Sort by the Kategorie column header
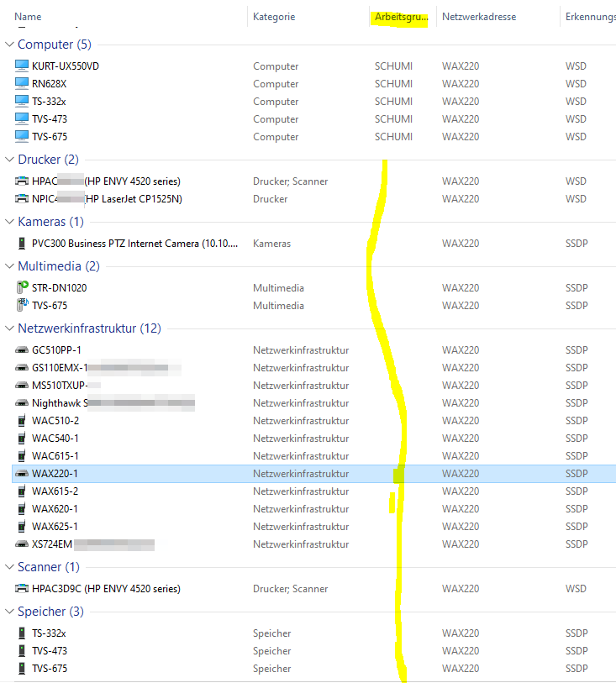Screen dimensions: 616x683 [x=274, y=17]
